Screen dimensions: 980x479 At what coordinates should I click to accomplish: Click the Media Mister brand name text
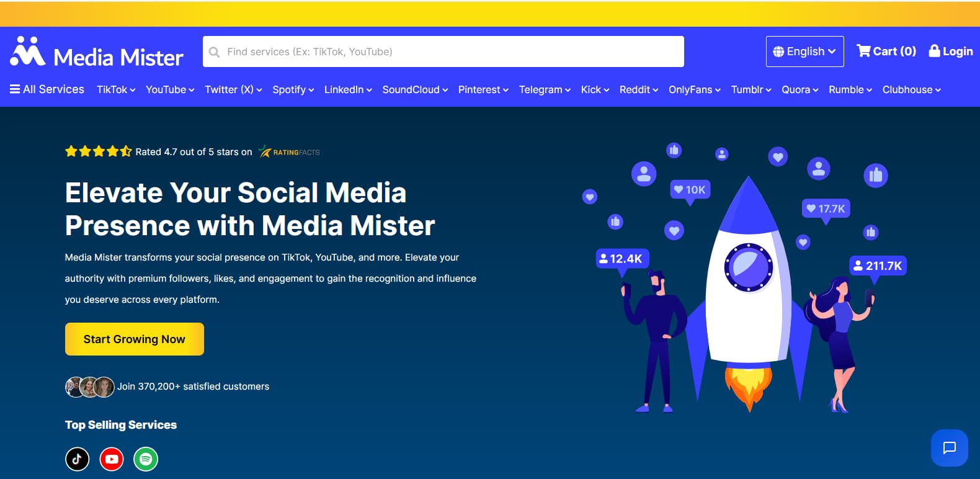(x=118, y=58)
